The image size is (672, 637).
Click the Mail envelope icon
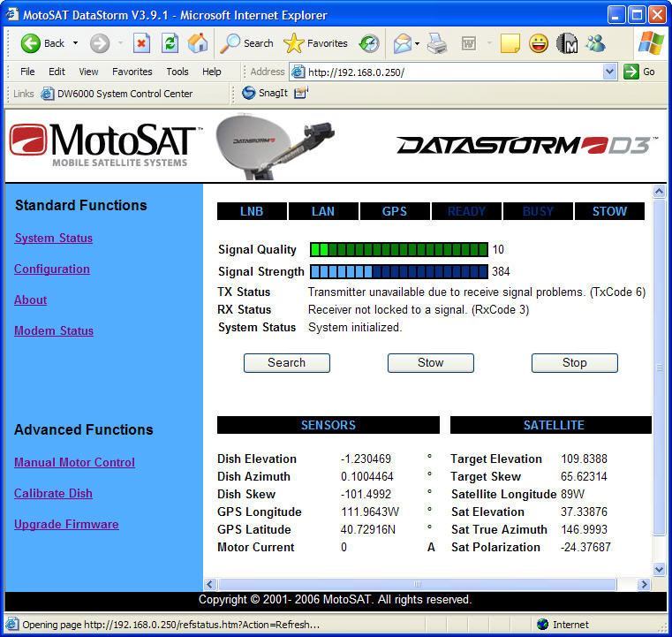click(403, 43)
